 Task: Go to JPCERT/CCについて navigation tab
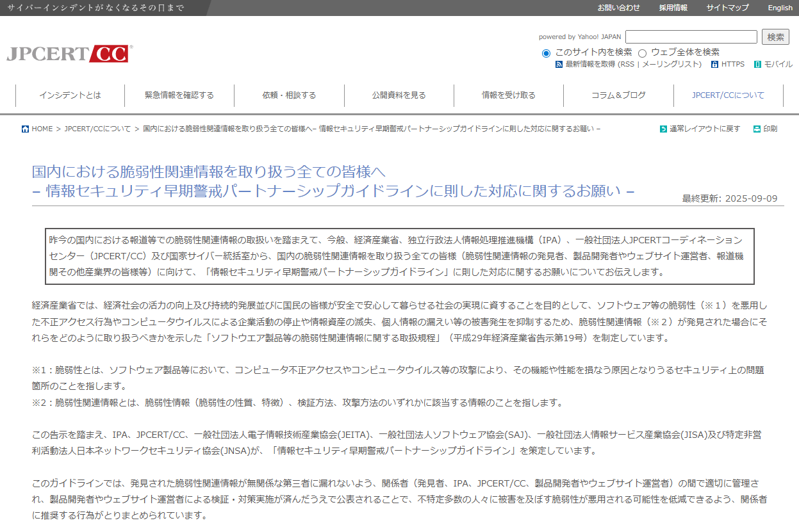[728, 95]
